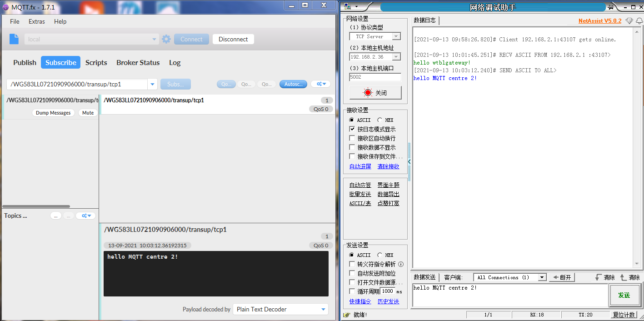Viewport: 644px width, 321px height.
Task: Enable 接收数据不显示 checkbox
Action: [352, 147]
